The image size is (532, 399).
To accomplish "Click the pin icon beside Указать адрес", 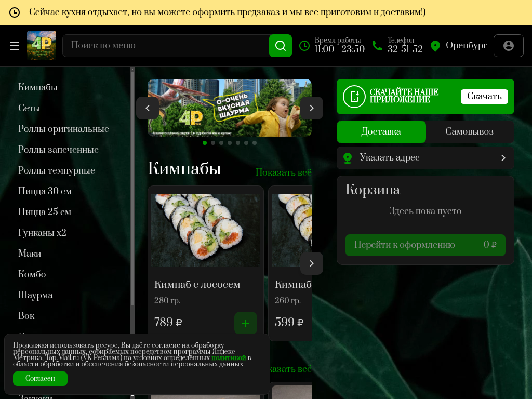I will (x=348, y=158).
